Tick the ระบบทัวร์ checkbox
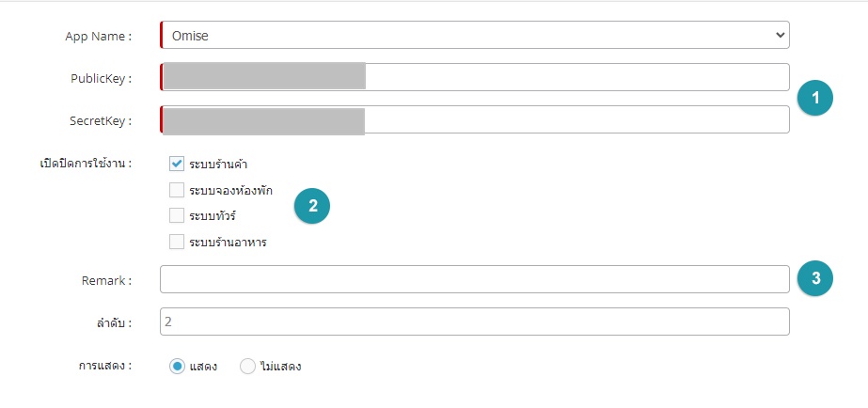Screen dimensions: 868x408 pos(177,215)
